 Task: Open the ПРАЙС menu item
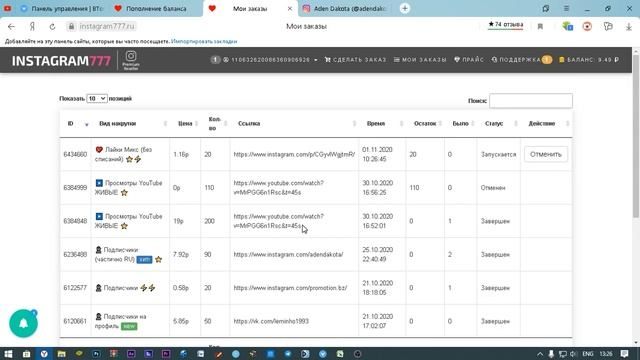[469, 60]
